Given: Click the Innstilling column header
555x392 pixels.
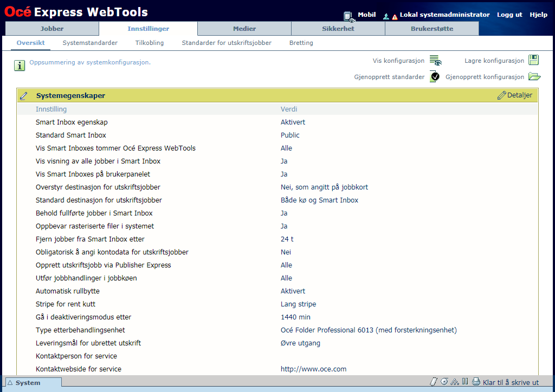Looking at the screenshot, I should click(x=51, y=109).
